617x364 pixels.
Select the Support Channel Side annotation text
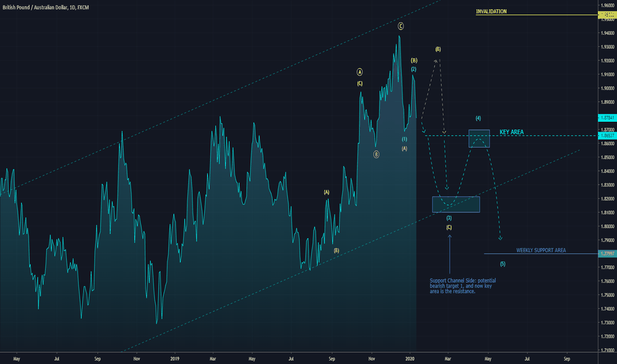[x=463, y=286]
